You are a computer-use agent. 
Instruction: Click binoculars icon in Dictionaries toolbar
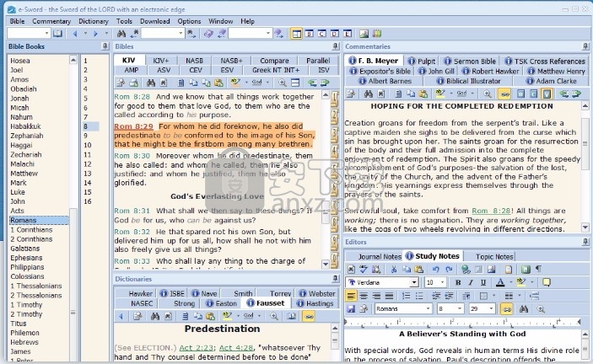155,317
